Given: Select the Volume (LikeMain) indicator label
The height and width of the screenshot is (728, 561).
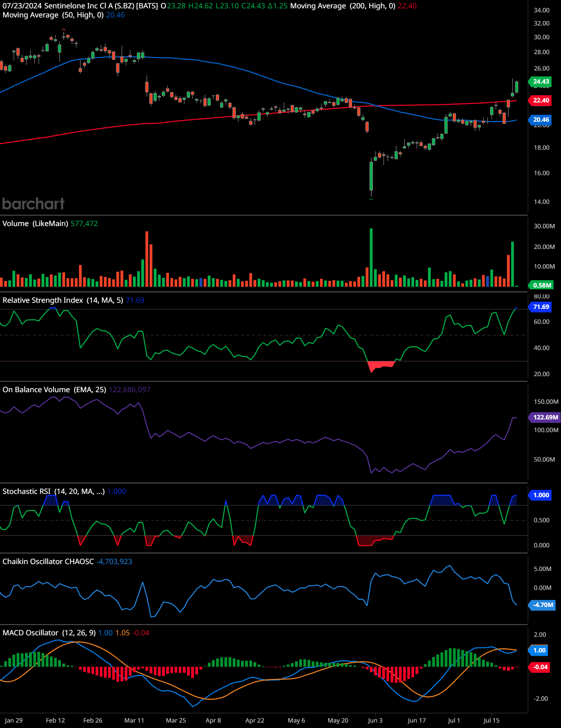Looking at the screenshot, I should 35,224.
